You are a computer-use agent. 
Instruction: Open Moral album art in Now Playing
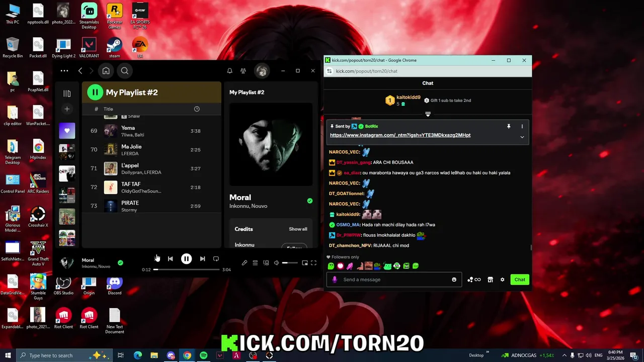271,144
